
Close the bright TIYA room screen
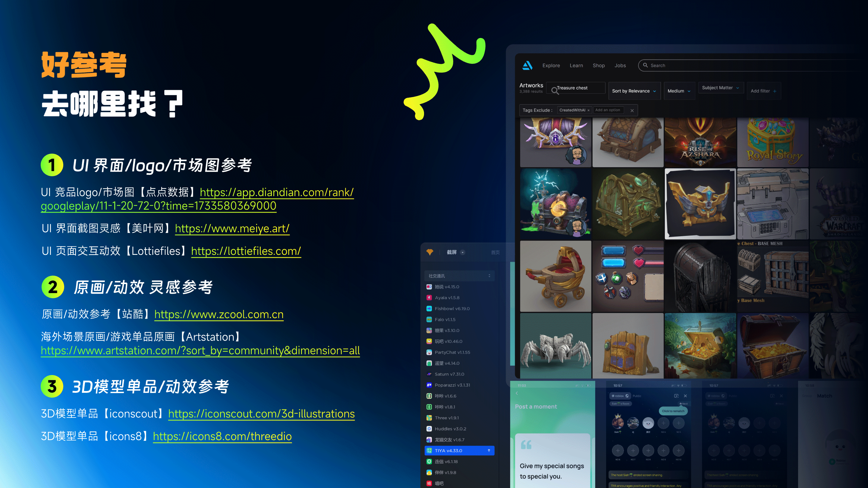(685, 396)
